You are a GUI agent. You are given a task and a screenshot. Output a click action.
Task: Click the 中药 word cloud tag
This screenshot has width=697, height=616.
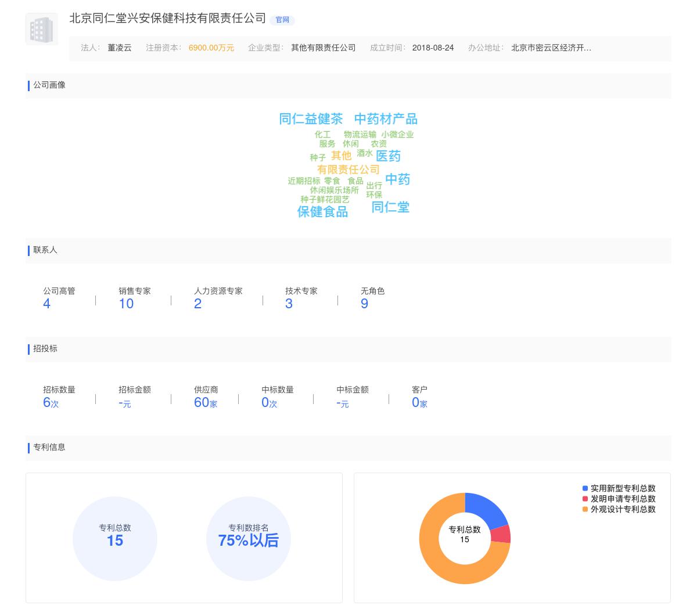coord(398,179)
